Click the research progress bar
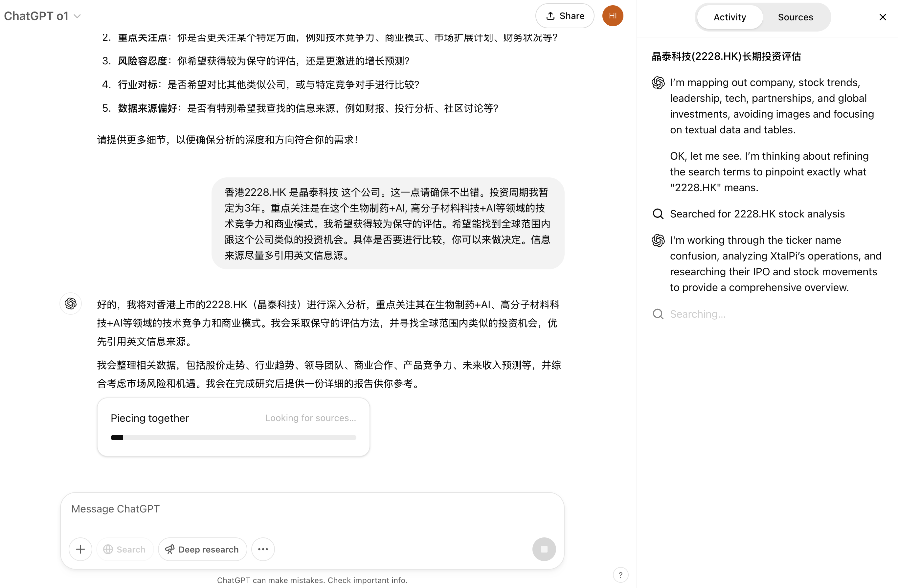 233,438
